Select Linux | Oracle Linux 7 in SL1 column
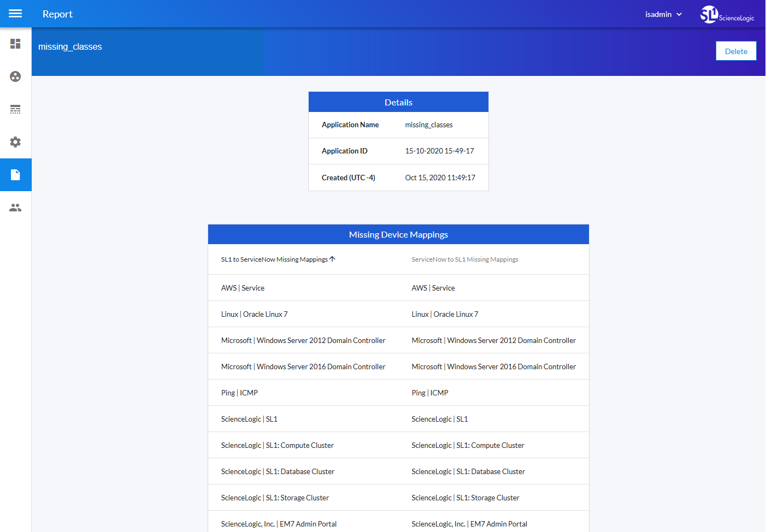The width and height of the screenshot is (766, 532). [x=254, y=314]
